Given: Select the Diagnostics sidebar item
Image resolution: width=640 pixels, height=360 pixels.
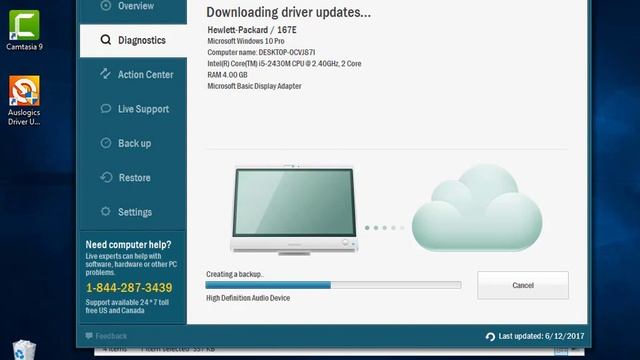Looking at the screenshot, I should (x=133, y=40).
